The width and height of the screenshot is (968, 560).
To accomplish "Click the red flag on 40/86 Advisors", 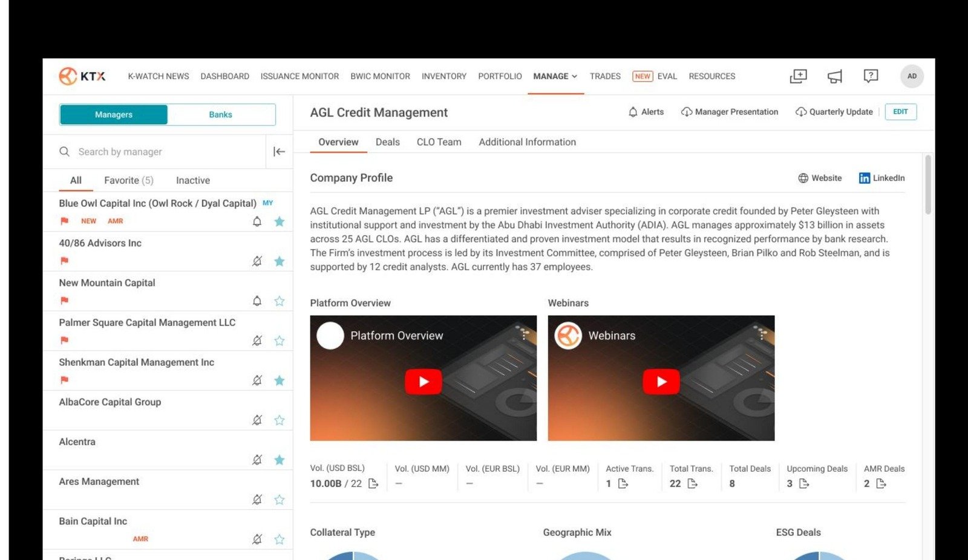I will [65, 261].
